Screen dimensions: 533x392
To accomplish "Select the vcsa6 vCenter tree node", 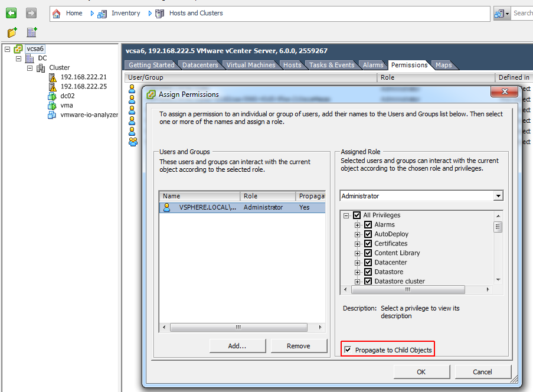I will (35, 48).
